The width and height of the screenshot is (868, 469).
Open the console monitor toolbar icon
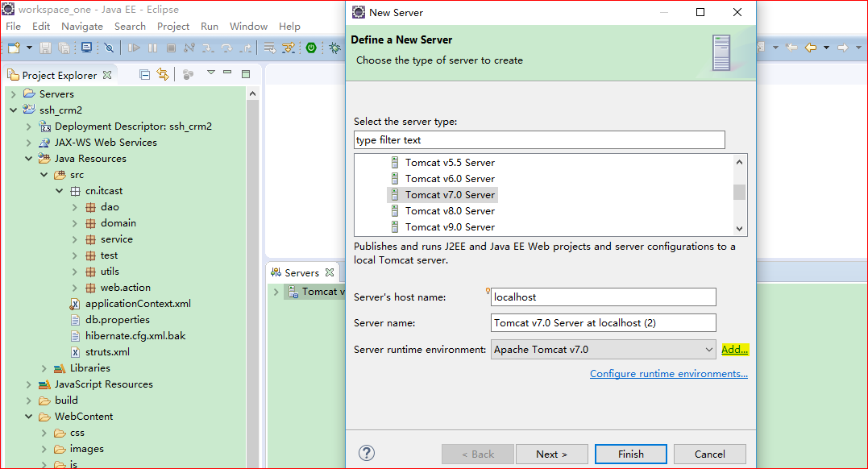coord(87,48)
